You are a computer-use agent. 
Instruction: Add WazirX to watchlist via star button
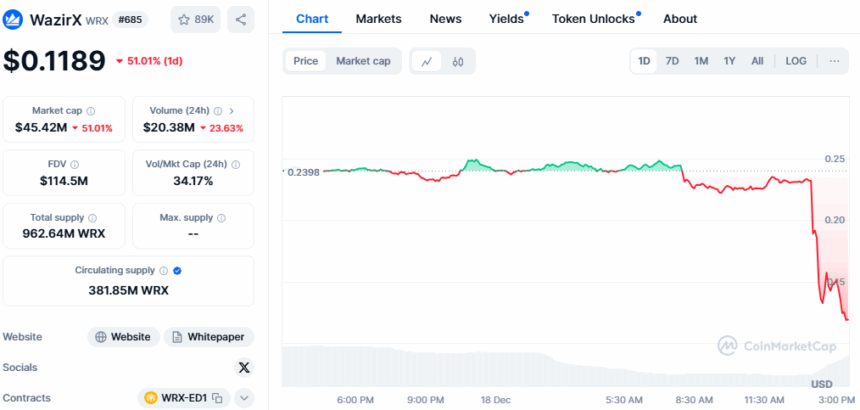point(196,20)
